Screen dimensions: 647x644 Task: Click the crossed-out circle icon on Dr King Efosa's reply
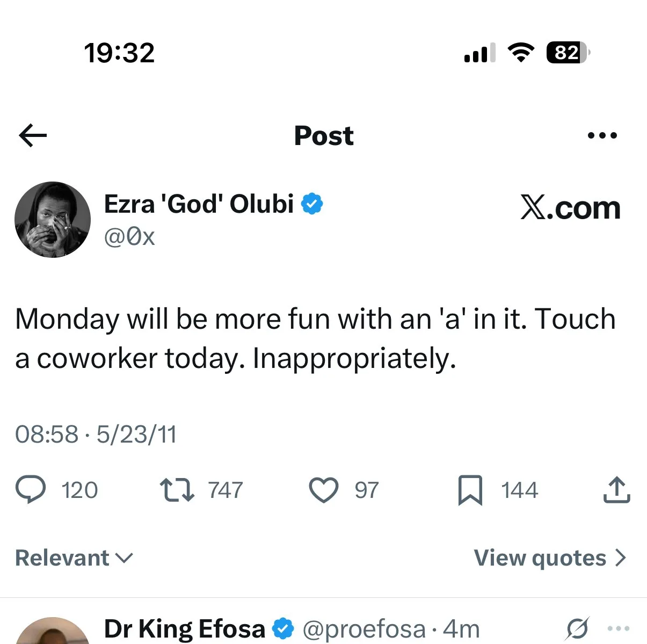click(577, 627)
